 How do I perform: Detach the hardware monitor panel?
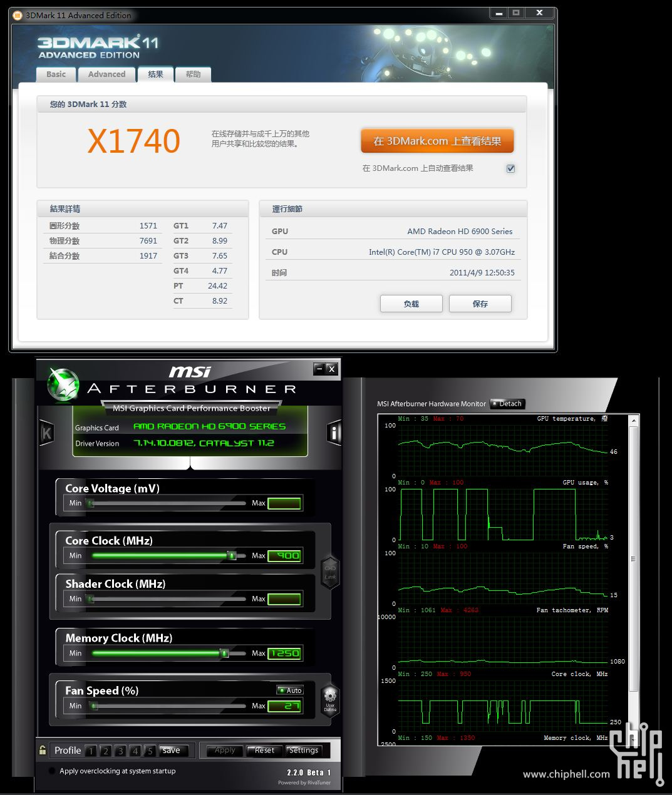[x=507, y=404]
